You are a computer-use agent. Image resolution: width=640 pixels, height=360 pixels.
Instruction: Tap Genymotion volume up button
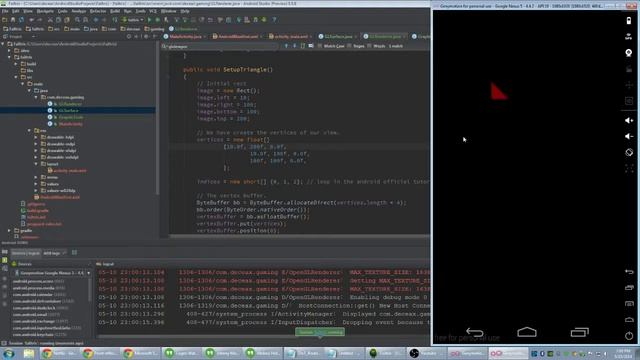click(629, 120)
